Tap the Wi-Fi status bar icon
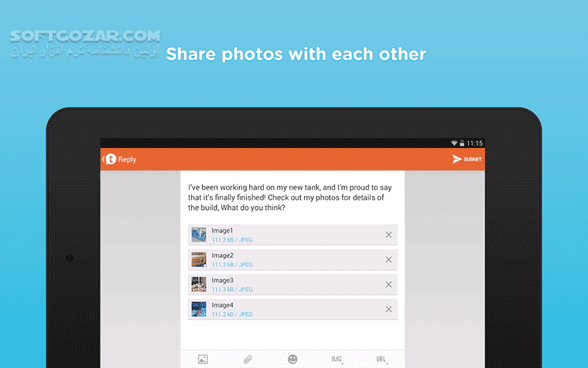588x368 pixels. click(x=454, y=143)
